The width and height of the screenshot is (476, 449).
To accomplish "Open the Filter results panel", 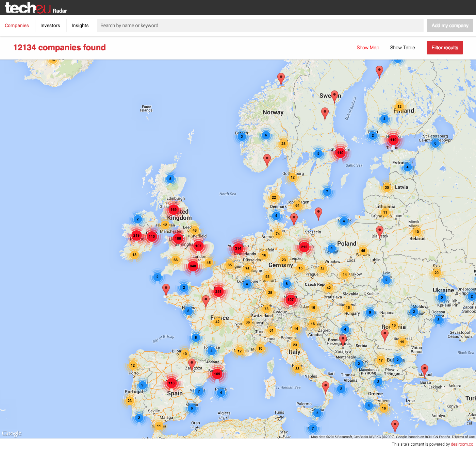I will (x=445, y=48).
